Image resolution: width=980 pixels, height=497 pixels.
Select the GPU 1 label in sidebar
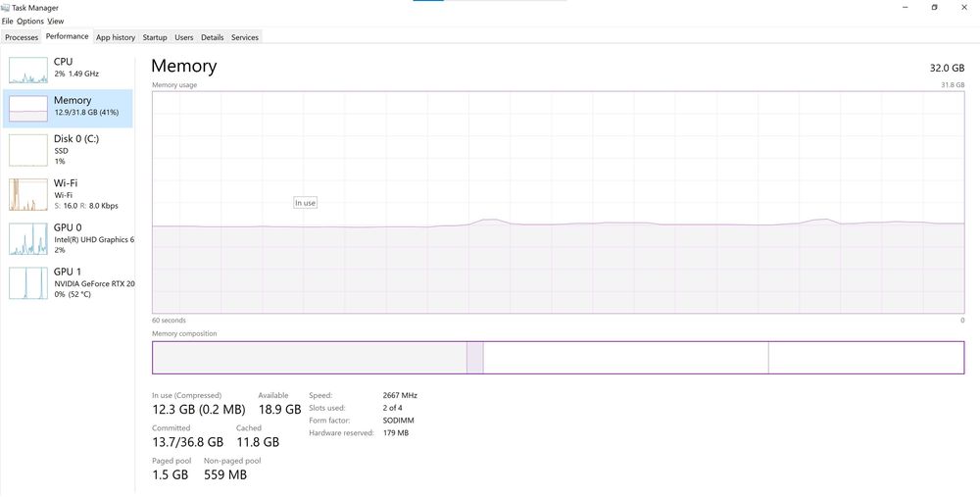pyautogui.click(x=68, y=272)
